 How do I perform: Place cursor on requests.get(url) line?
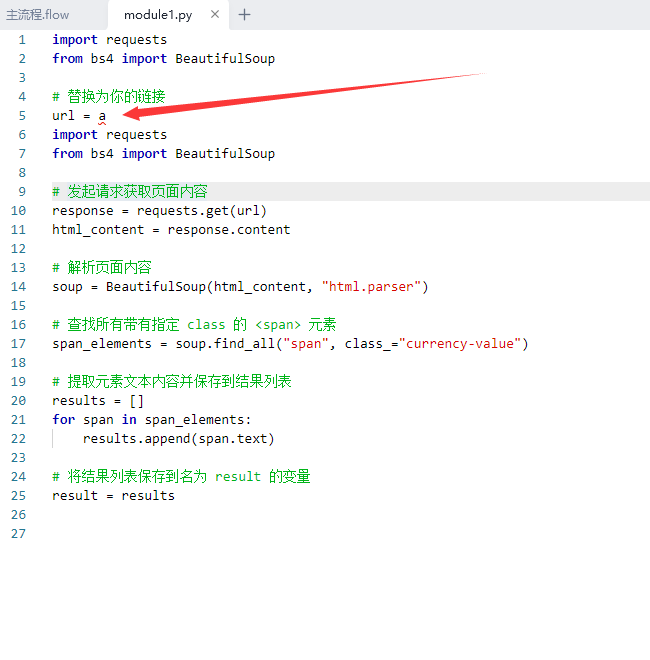pyautogui.click(x=159, y=211)
